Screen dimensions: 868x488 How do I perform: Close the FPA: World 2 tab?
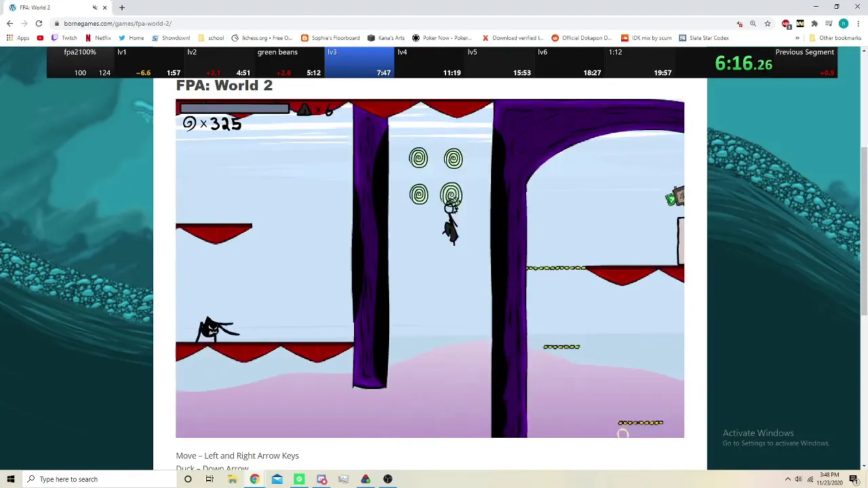[x=104, y=7]
